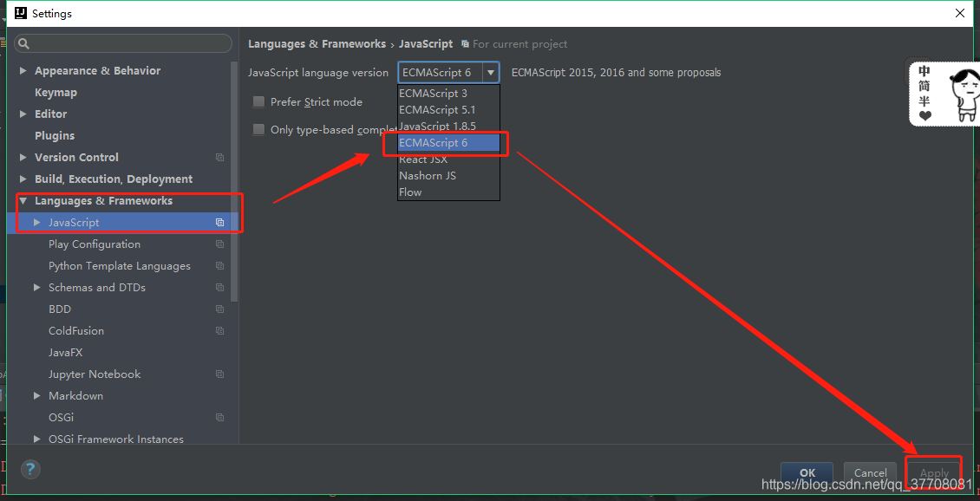Select OSGi settings item
The image size is (980, 501).
[62, 417]
